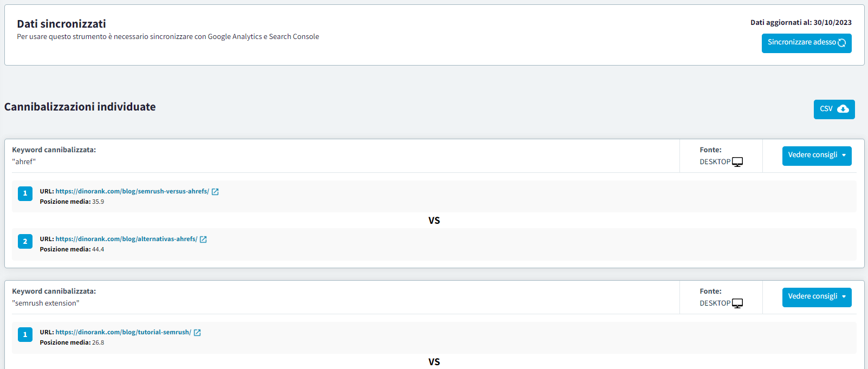
Task: Click number 2 badge for alternativas-ahrefs
Action: point(25,241)
